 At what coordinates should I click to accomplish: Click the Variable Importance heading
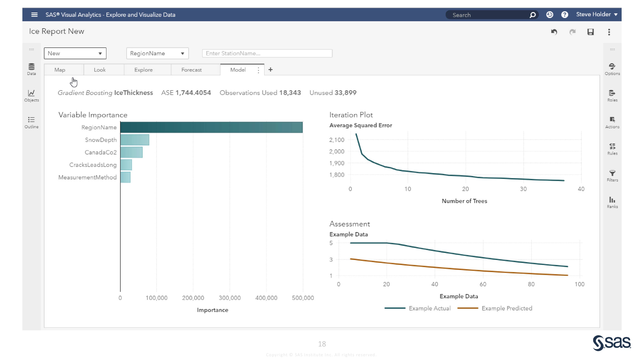(93, 115)
